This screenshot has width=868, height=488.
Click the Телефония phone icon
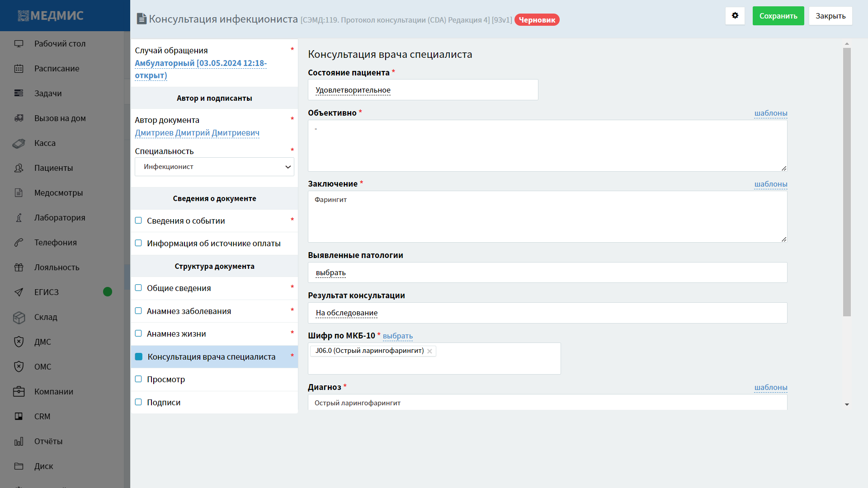[x=19, y=243]
